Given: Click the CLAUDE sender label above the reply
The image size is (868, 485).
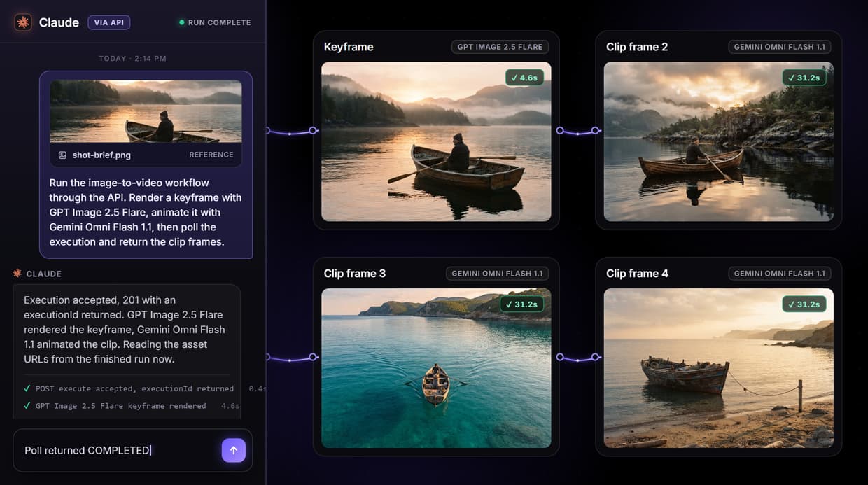Looking at the screenshot, I should tap(44, 274).
